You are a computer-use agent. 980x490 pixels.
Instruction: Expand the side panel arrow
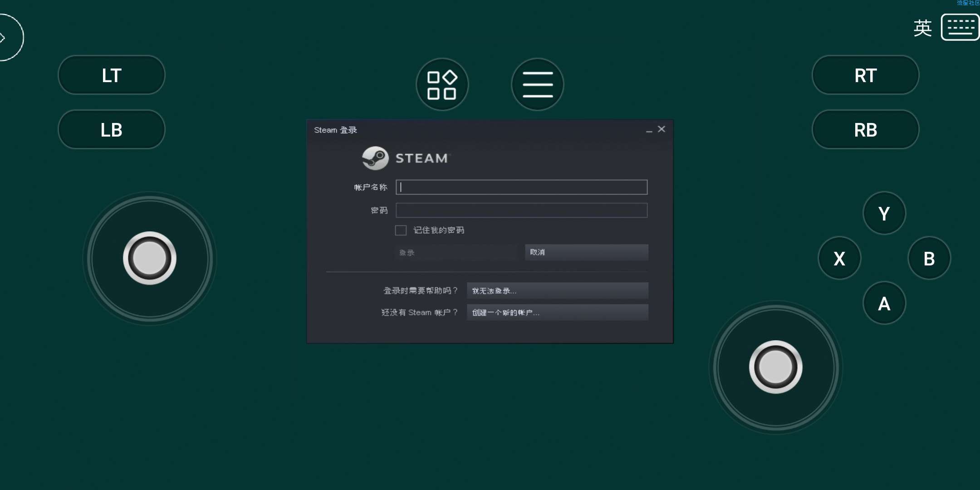[x=8, y=38]
